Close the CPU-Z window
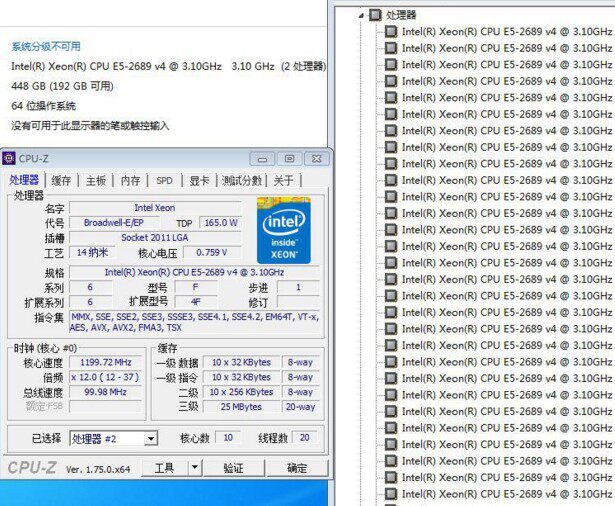 pyautogui.click(x=317, y=159)
